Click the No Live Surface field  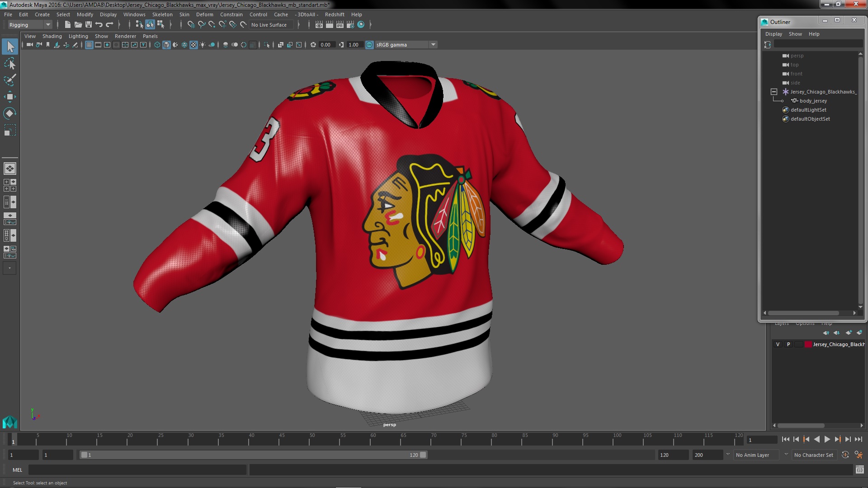[271, 25]
